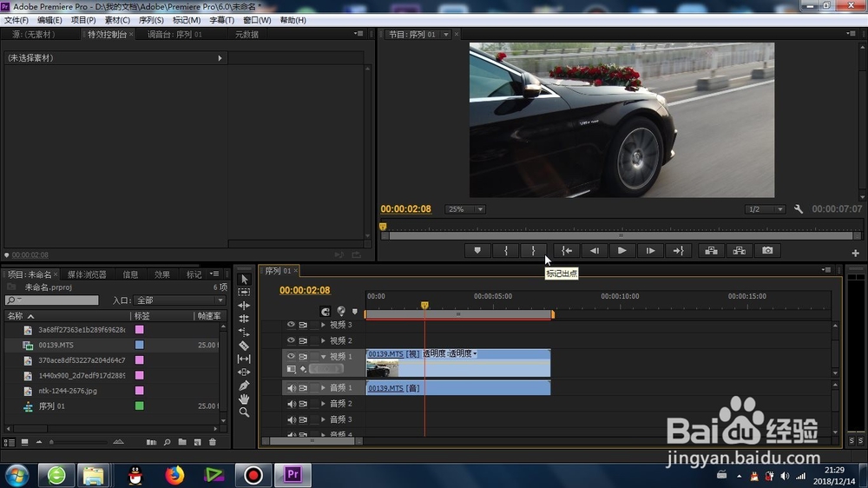Open the button editor plus icon

[x=855, y=253]
